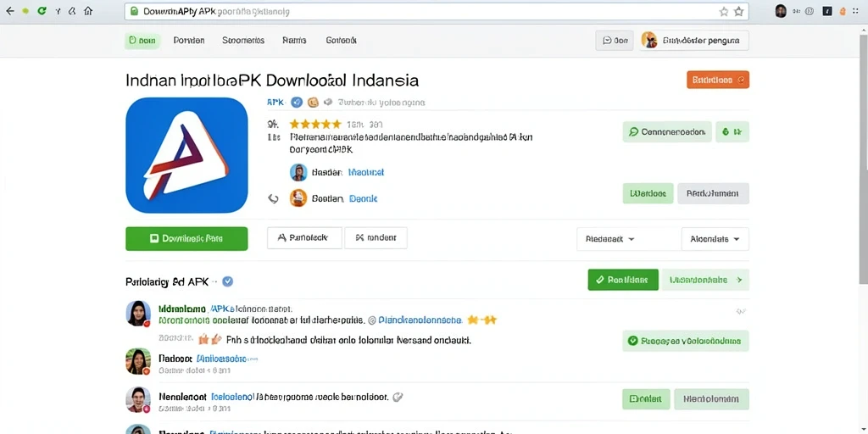The width and height of the screenshot is (868, 434).
Task: Open the user account button with avatar in header
Action: pos(694,41)
